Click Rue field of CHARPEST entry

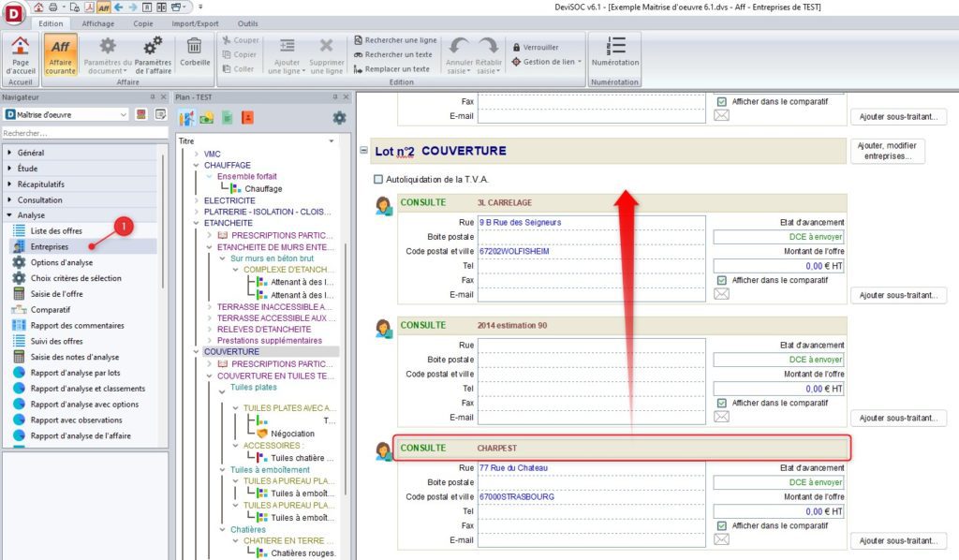(x=592, y=467)
